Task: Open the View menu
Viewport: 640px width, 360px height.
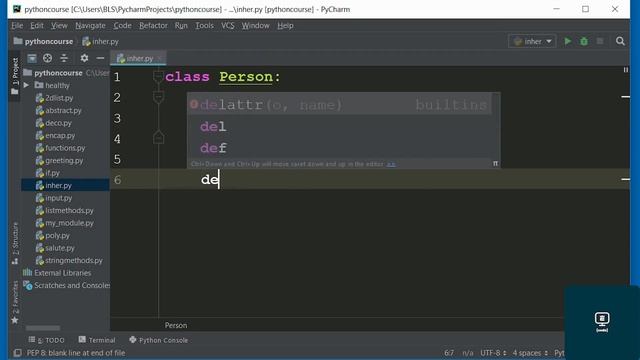Action: (x=59, y=25)
